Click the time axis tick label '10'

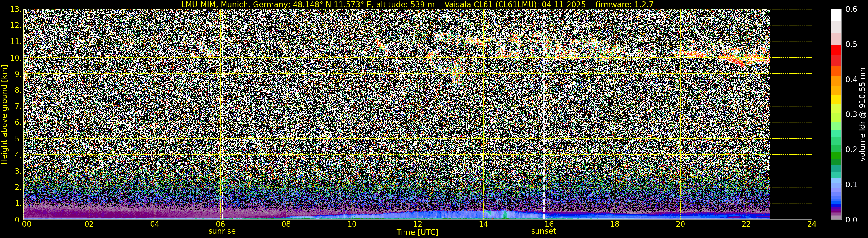352,224
